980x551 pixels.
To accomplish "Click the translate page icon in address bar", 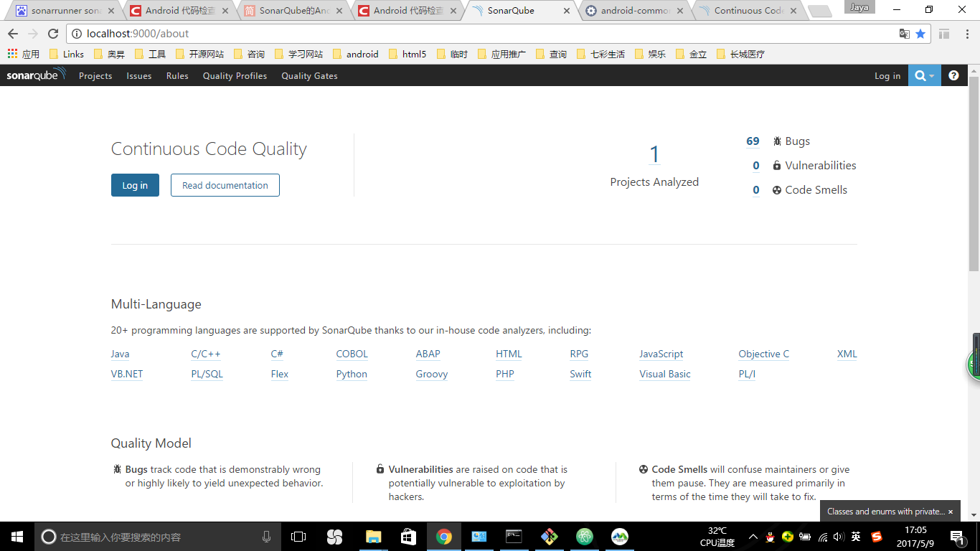I will (905, 34).
